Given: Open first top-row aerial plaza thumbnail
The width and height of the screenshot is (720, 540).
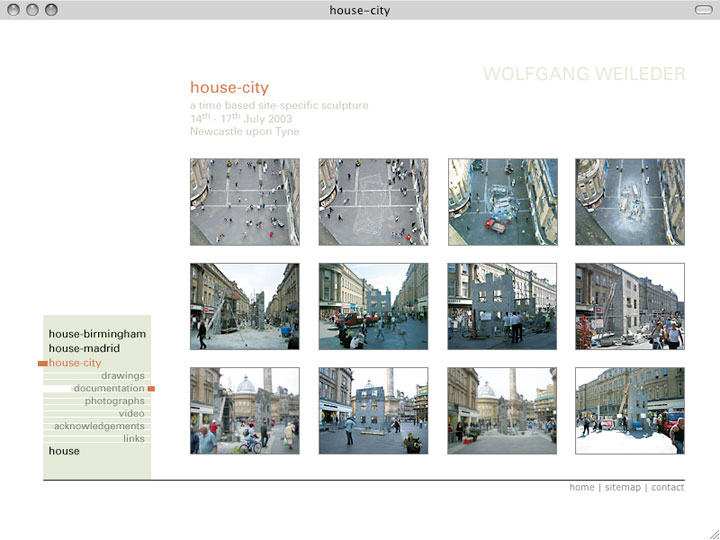Looking at the screenshot, I should (244, 202).
